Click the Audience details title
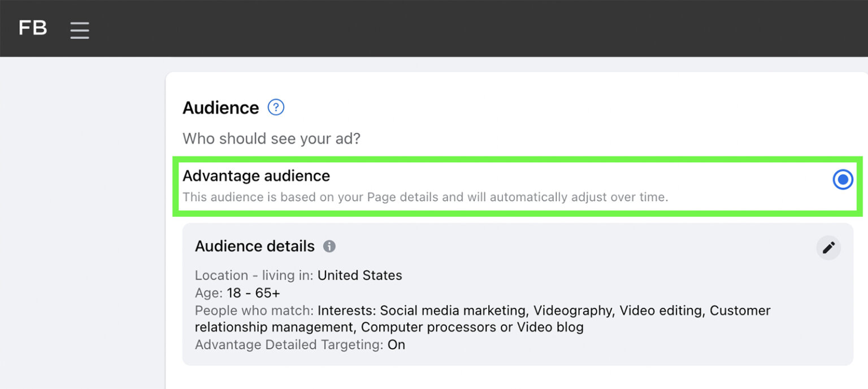This screenshot has width=868, height=389. (x=254, y=246)
